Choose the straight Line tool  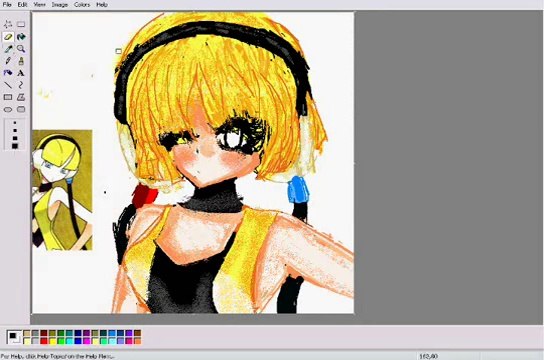[x=8, y=85]
